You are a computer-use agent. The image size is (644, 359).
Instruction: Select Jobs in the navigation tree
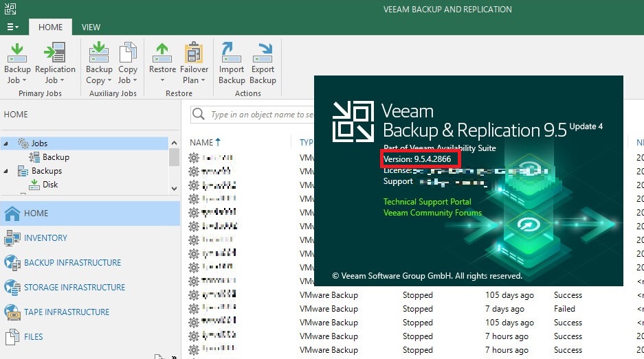(39, 143)
